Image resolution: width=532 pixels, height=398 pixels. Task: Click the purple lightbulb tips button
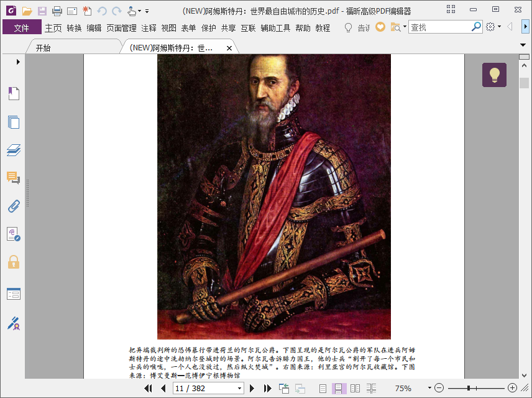tap(494, 75)
